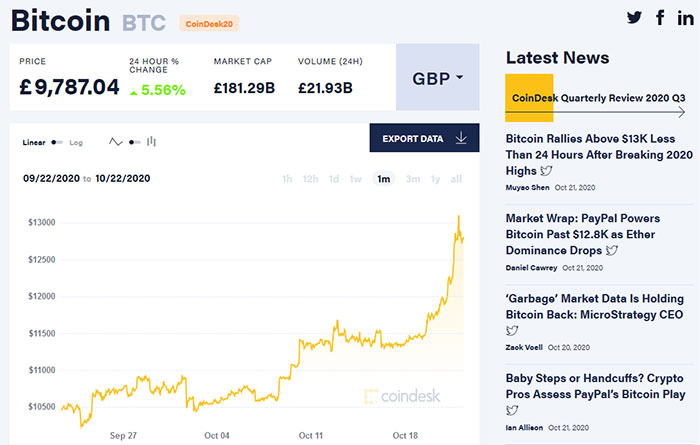Viewport: 700px width, 445px height.
Task: Tweet the Bitcoin Rallies Above $13K article
Action: pos(546,171)
